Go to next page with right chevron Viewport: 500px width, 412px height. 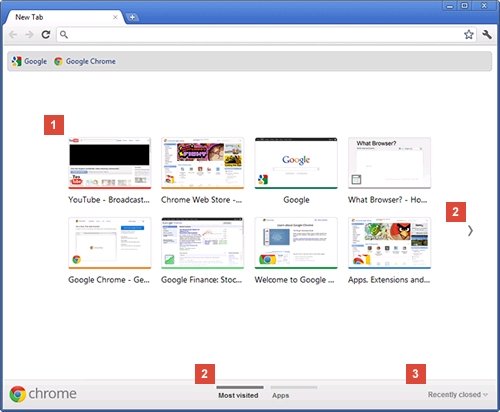tap(470, 231)
